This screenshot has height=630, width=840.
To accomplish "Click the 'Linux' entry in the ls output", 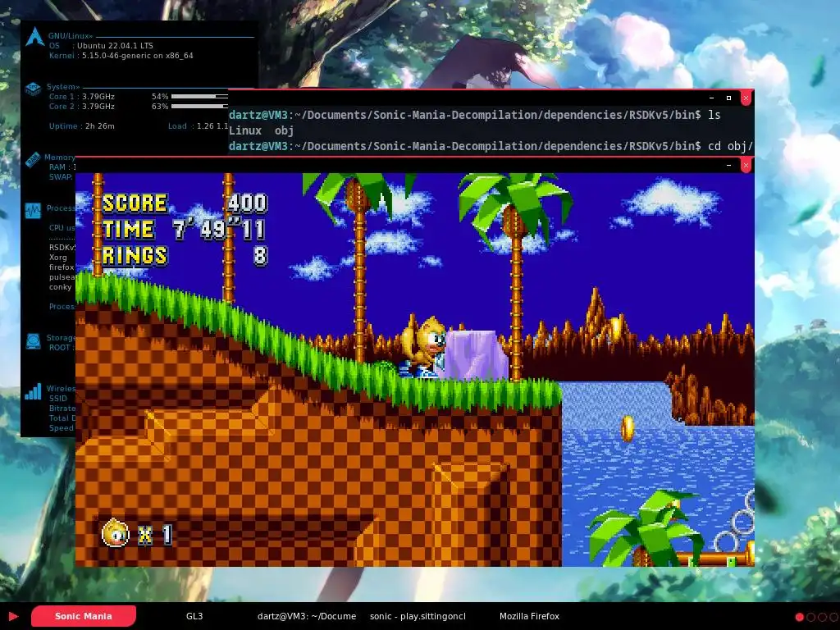I will (x=245, y=130).
